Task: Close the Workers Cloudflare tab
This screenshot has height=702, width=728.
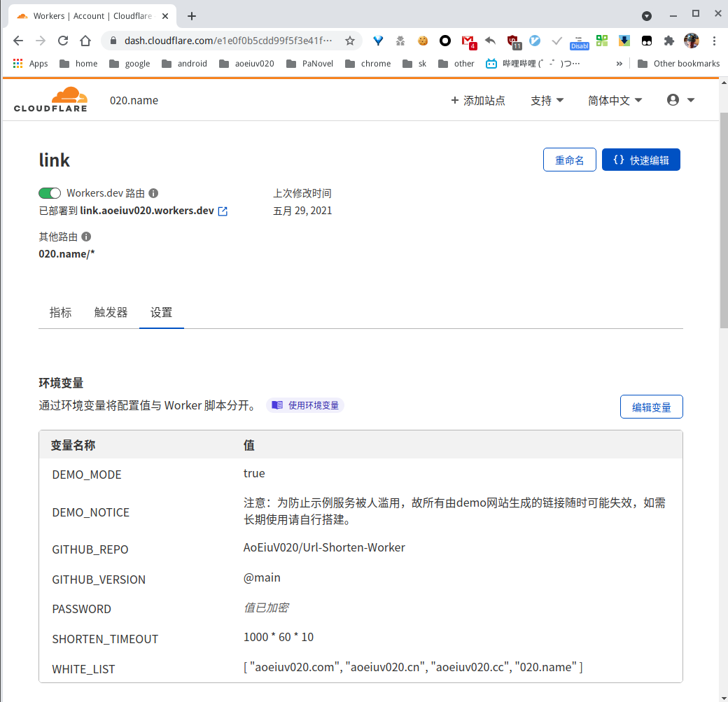Action: click(164, 16)
